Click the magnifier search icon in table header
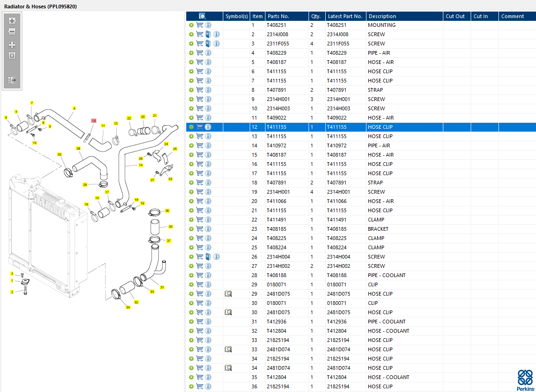This screenshot has height=392, width=536. coord(202,16)
